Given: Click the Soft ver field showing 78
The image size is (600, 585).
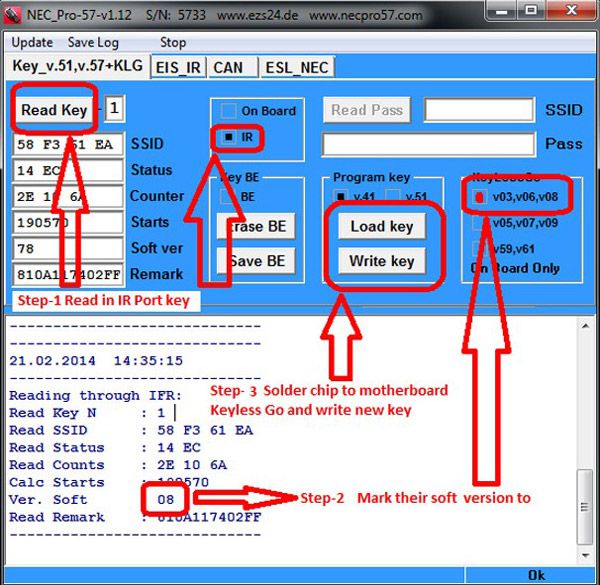Looking at the screenshot, I should coord(68,249).
